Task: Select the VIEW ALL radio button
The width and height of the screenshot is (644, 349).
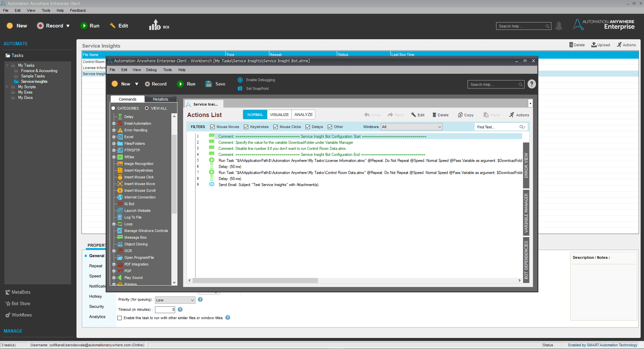Action: (x=147, y=108)
